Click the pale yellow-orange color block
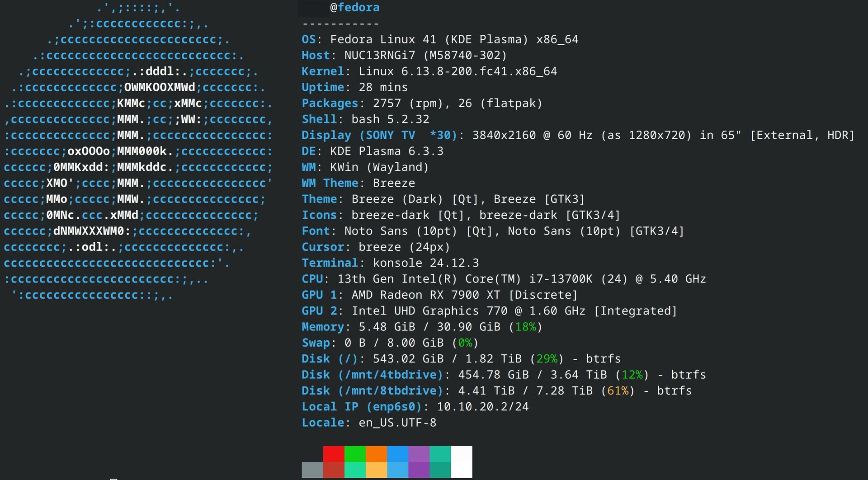Image resolution: width=868 pixels, height=480 pixels. tap(376, 470)
